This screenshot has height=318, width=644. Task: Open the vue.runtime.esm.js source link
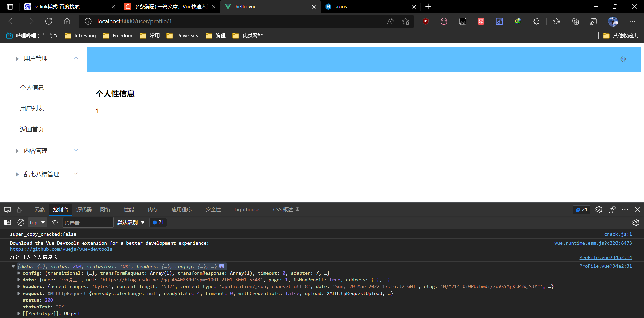(x=593, y=243)
